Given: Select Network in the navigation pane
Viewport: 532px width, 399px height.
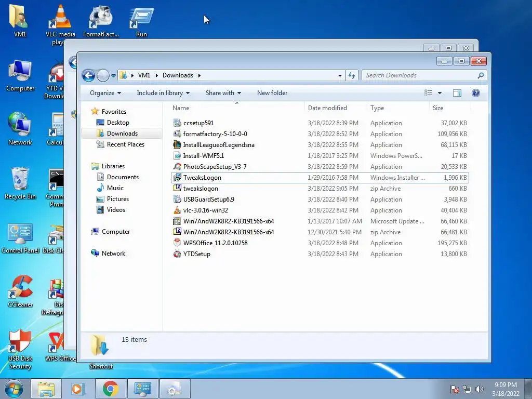Looking at the screenshot, I should coord(108,253).
